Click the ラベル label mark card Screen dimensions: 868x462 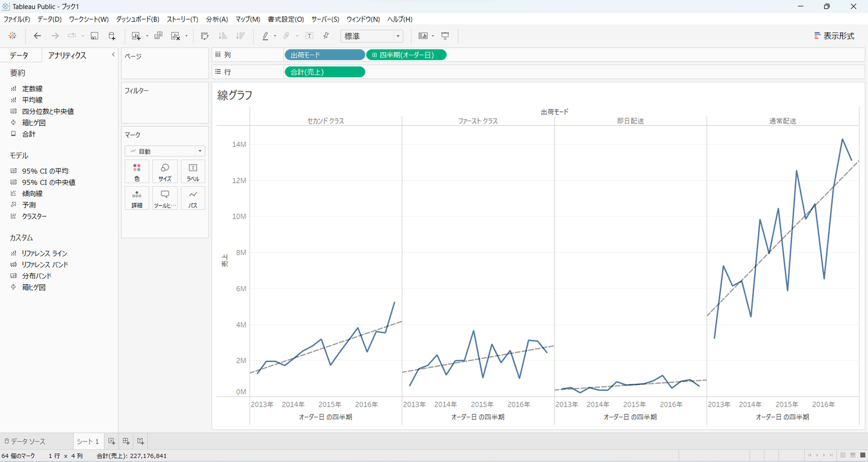(193, 171)
